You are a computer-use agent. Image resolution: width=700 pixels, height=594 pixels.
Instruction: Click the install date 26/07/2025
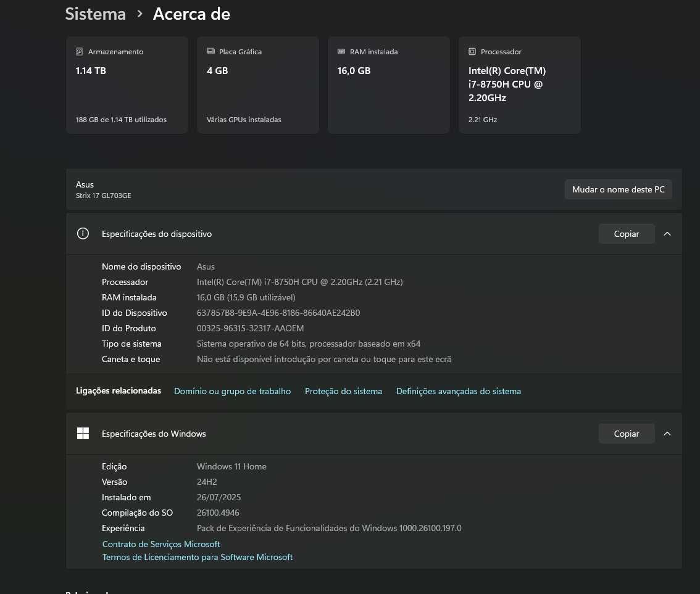[219, 497]
